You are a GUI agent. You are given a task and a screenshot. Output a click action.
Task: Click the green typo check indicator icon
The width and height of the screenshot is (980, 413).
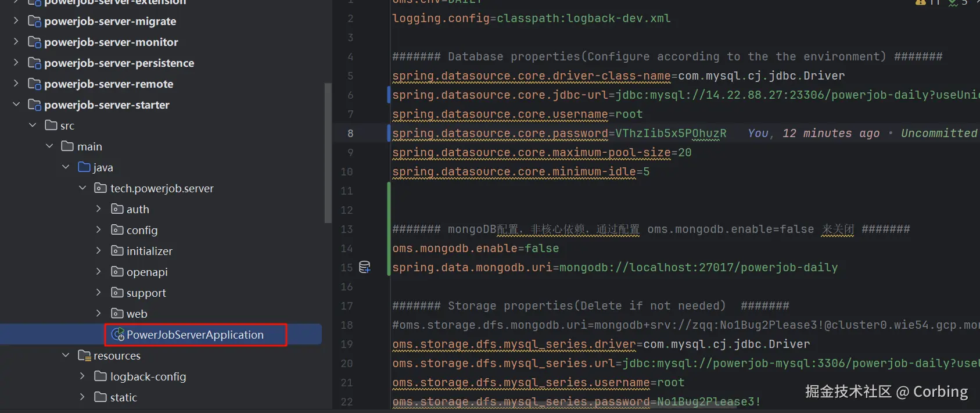pyautogui.click(x=953, y=2)
